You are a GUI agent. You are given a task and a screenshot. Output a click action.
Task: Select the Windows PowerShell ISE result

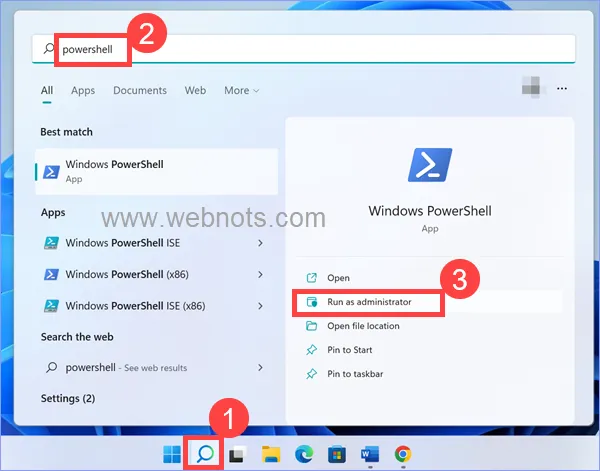[x=157, y=243]
